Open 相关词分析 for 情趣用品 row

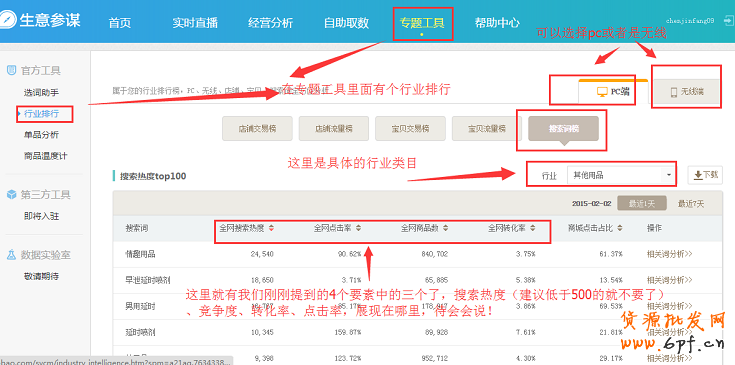click(669, 254)
